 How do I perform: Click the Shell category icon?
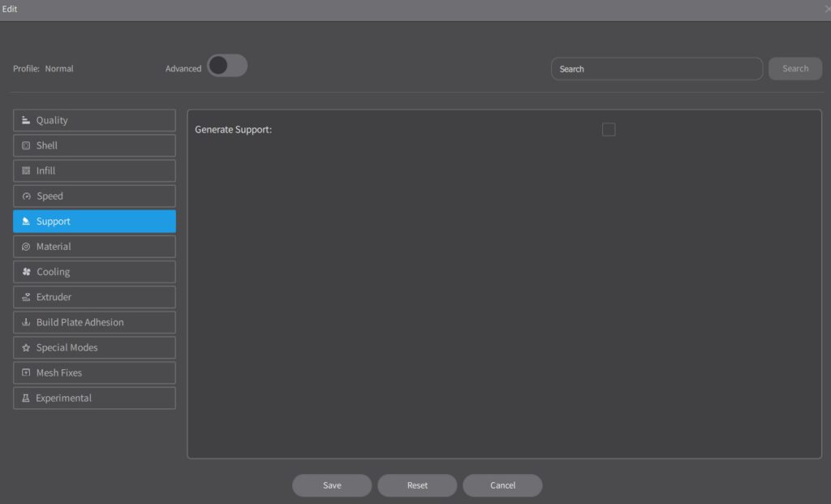26,145
